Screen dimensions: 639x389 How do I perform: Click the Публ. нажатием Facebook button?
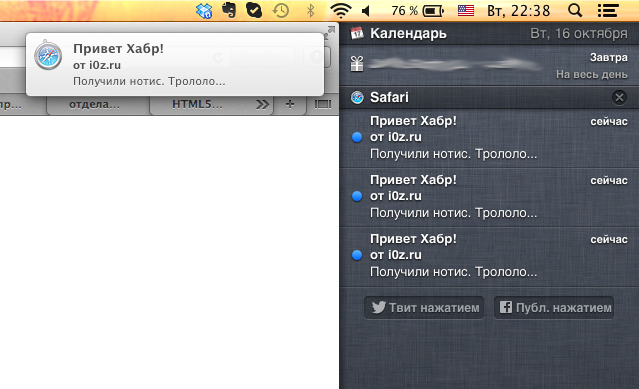point(554,308)
